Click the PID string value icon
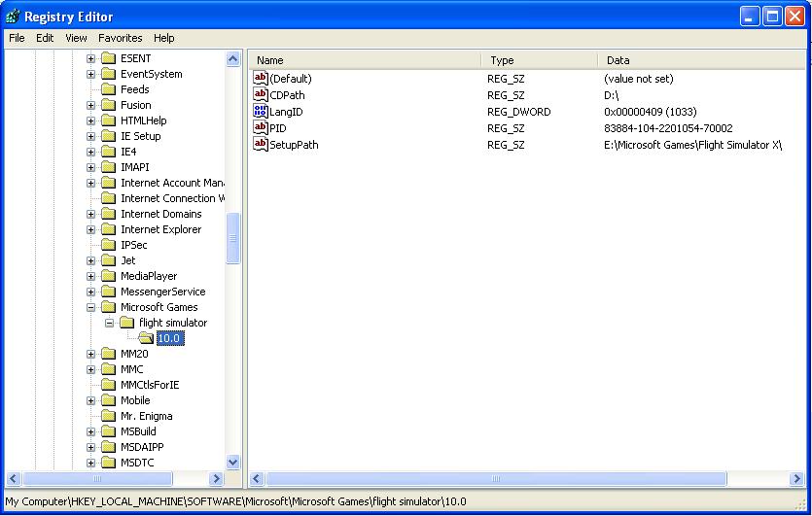 click(260, 128)
